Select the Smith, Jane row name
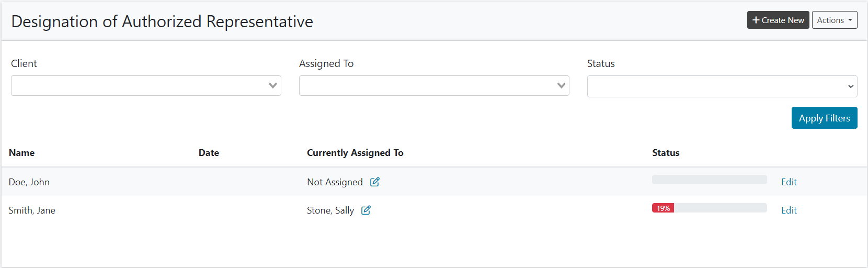 point(32,210)
